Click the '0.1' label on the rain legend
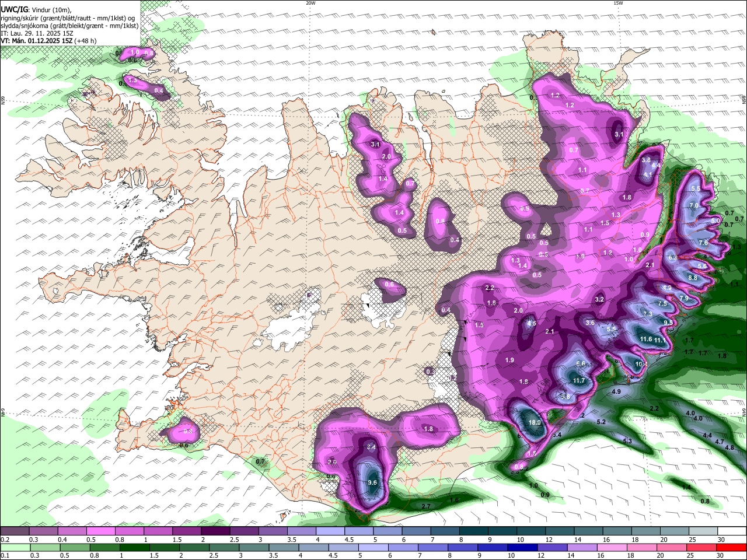Viewport: 747px width, 560px height. click(5, 555)
